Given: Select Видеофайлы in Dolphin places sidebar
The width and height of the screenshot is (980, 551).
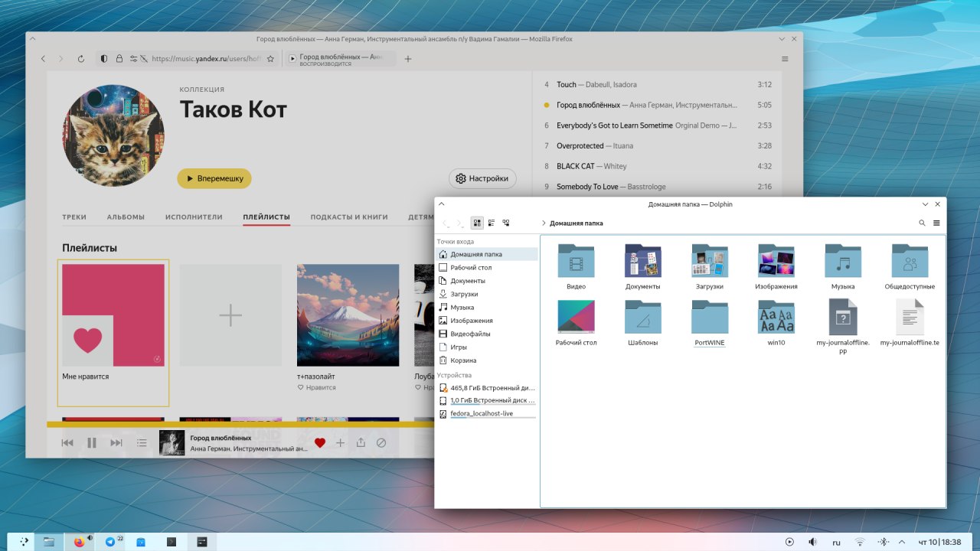Looking at the screenshot, I should click(487, 334).
